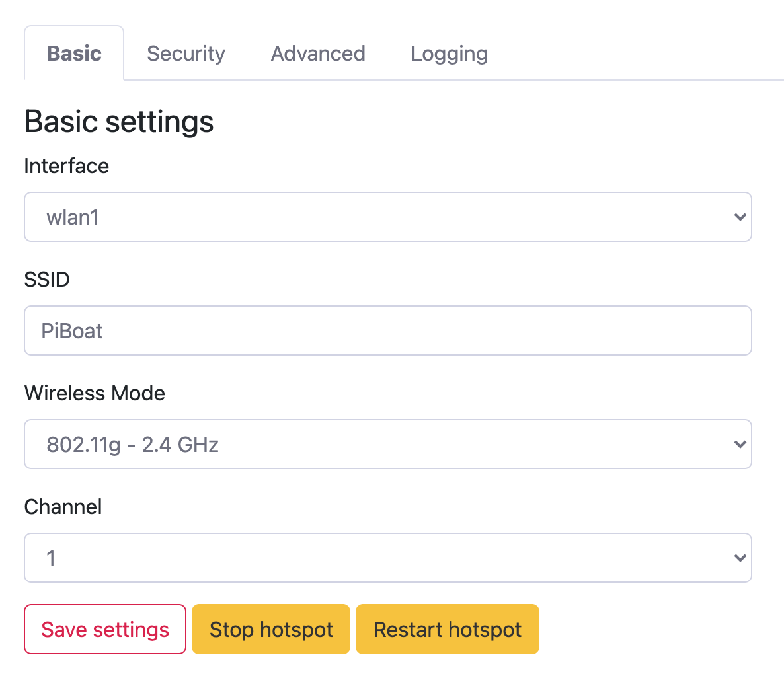Click the PiBoat text in SSID box

tap(72, 330)
